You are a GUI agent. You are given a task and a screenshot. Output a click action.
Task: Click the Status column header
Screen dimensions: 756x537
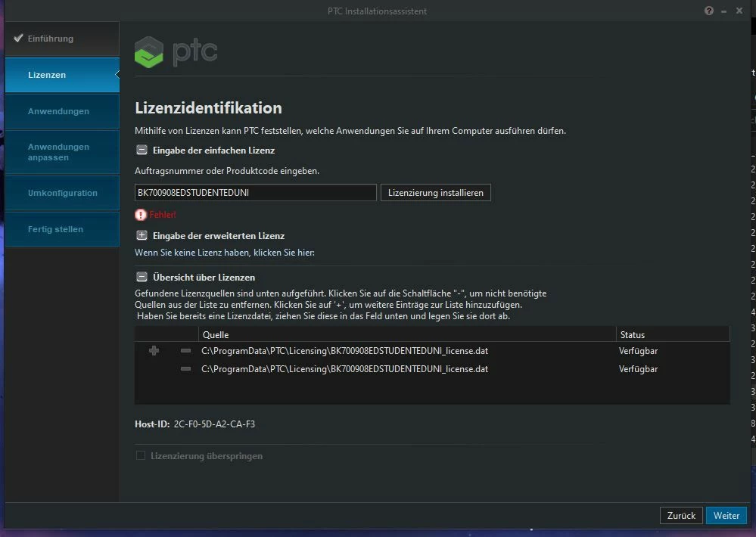673,334
